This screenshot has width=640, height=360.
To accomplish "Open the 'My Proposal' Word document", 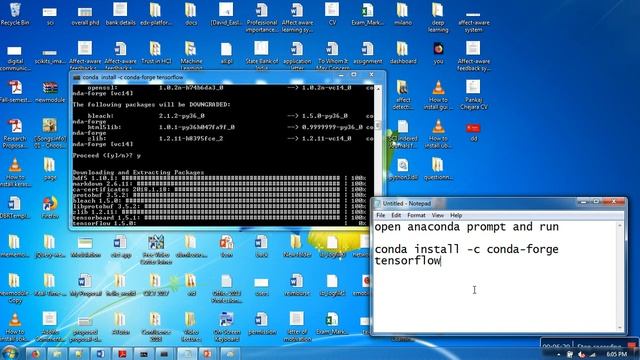I will [85, 285].
